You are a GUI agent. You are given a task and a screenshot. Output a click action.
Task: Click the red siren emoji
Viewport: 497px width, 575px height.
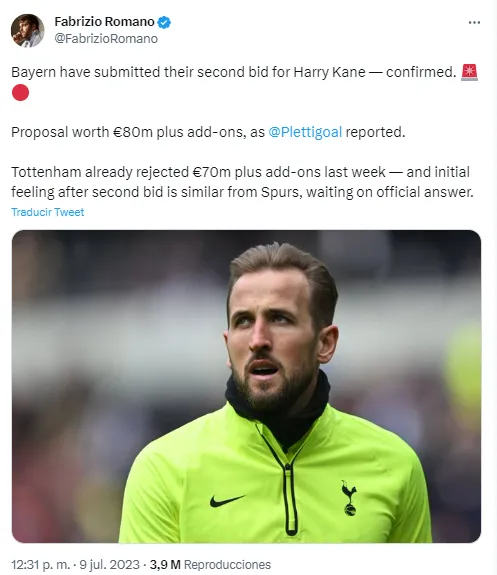point(469,72)
